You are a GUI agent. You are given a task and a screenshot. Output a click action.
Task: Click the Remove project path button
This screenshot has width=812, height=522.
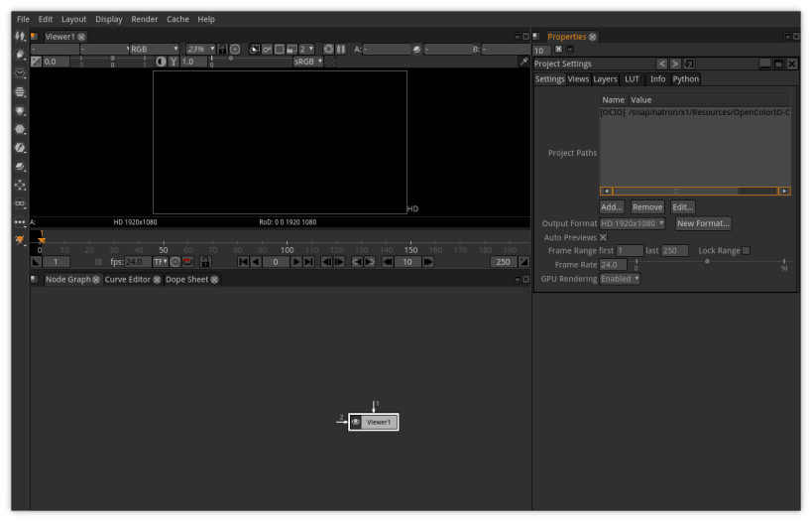click(x=647, y=206)
